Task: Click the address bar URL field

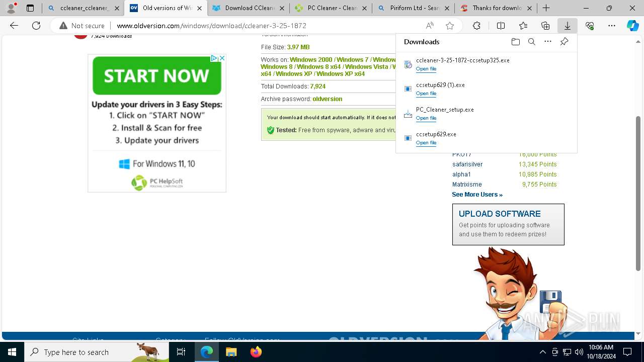Action: tap(267, 26)
